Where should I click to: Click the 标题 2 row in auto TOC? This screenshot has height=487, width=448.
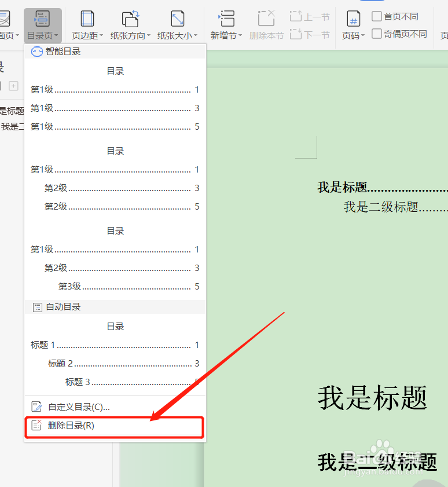tap(123, 364)
